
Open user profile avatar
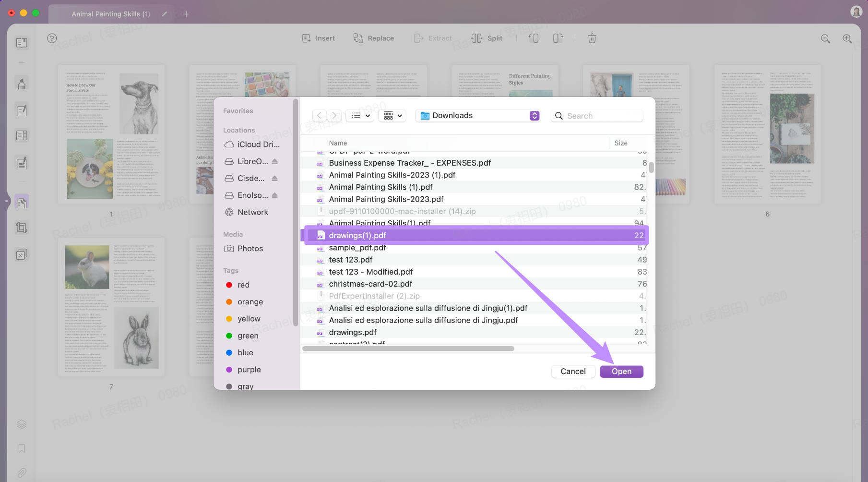[x=856, y=11]
